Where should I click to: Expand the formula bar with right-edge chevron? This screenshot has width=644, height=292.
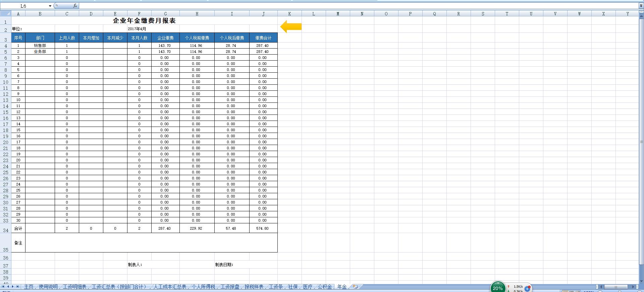pos(641,6)
